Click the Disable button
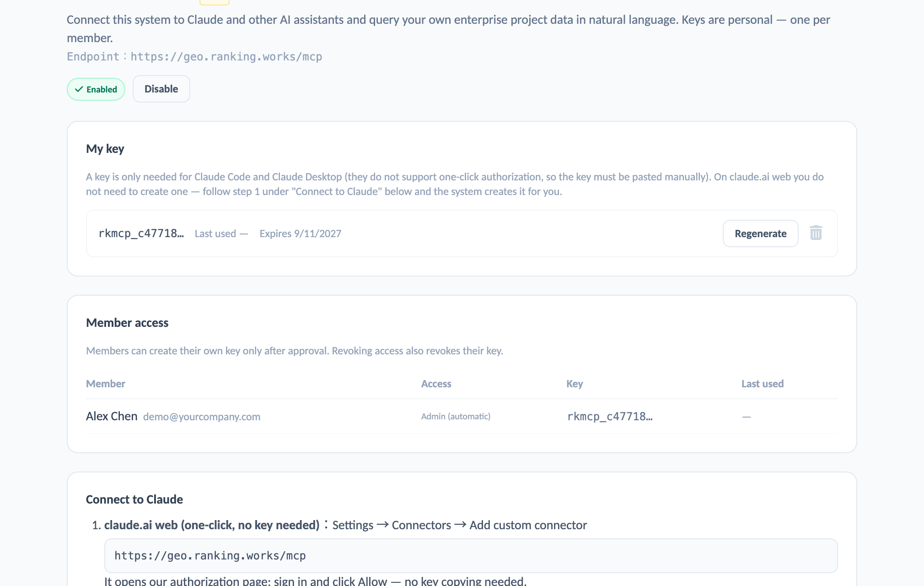924x586 pixels. pos(161,89)
